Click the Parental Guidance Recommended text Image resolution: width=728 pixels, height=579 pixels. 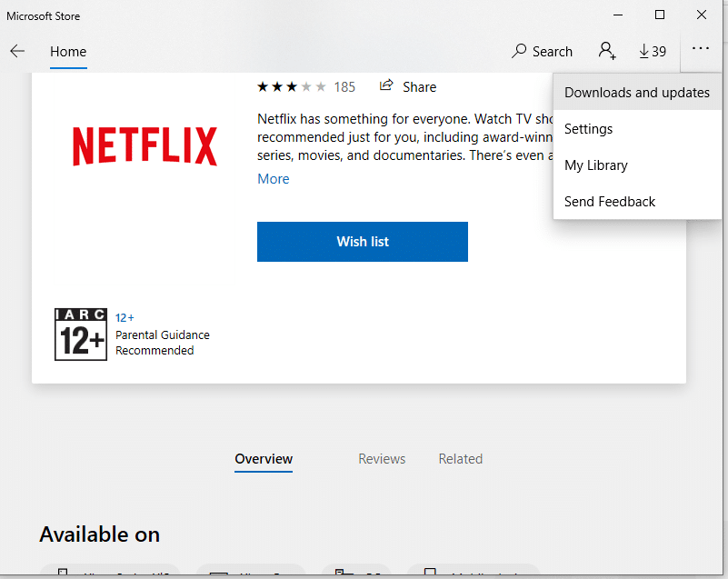click(162, 343)
